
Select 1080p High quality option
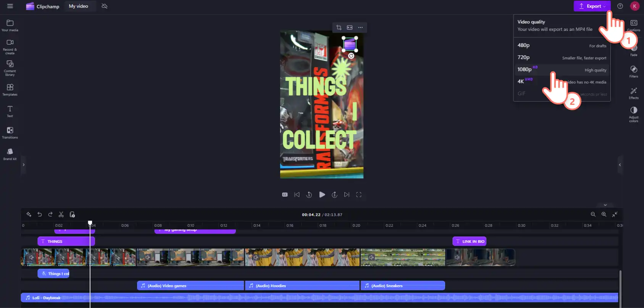click(x=562, y=70)
